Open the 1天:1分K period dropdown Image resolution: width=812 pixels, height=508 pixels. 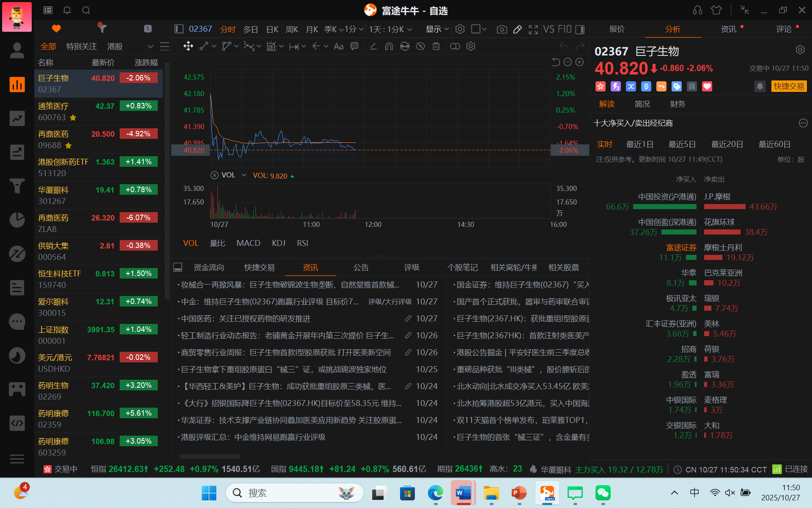[x=390, y=29]
